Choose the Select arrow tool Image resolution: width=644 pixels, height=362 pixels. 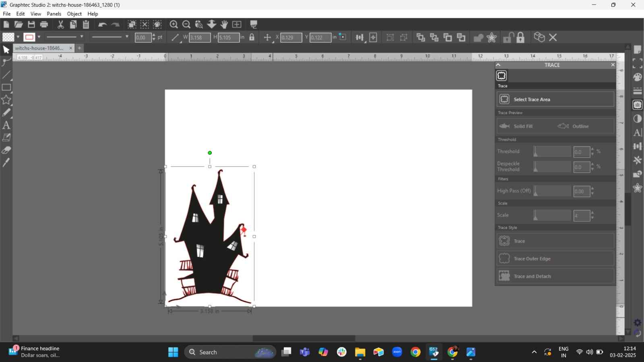(x=6, y=50)
